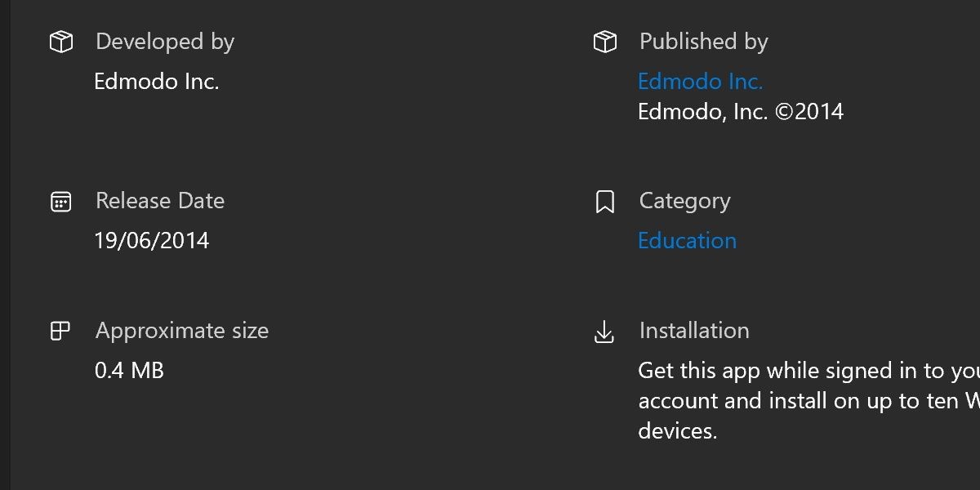
Task: Click the Installation heading
Action: coord(694,331)
